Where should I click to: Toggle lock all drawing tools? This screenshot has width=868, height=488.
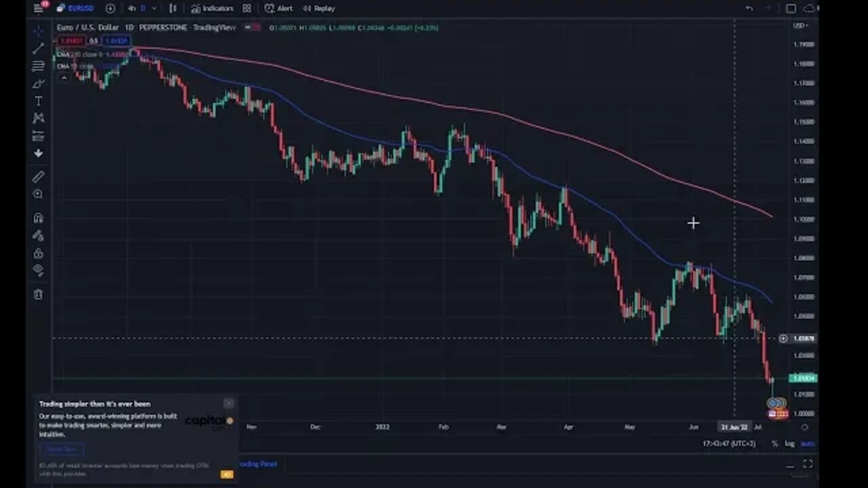39,253
